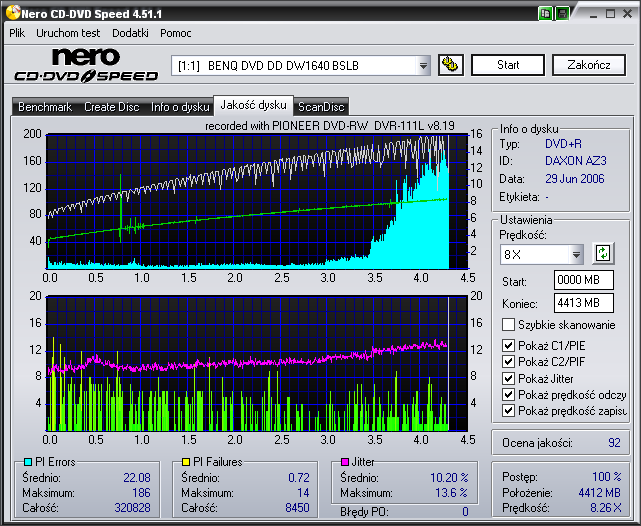Switch to the Benchmark tab
The width and height of the screenshot is (641, 526).
tap(45, 107)
